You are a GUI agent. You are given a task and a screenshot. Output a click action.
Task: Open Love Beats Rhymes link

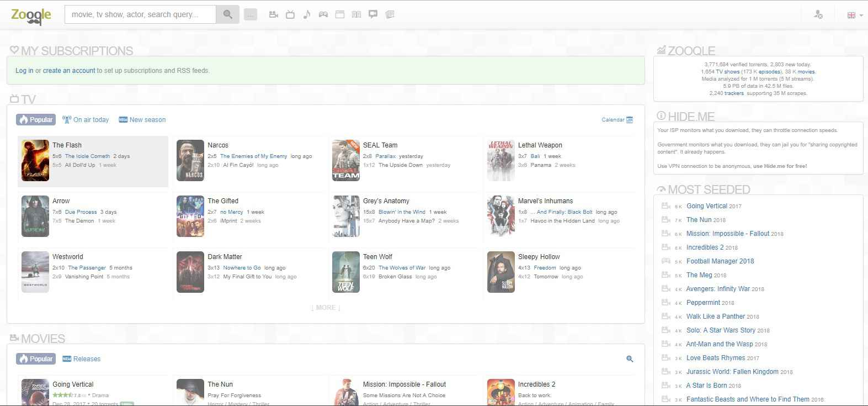716,358
